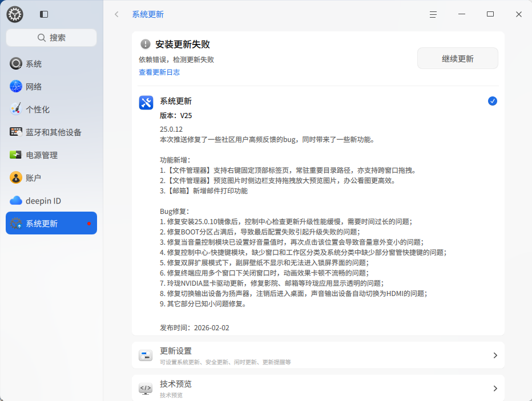The height and width of the screenshot is (401, 532).
Task: Click the 技术预览 code icon
Action: pyautogui.click(x=146, y=389)
